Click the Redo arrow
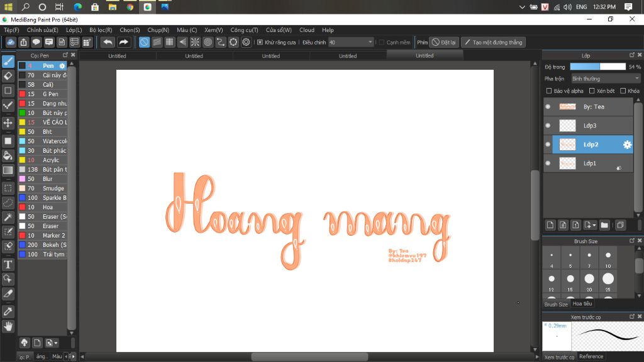This screenshot has height=362, width=644. pyautogui.click(x=123, y=42)
